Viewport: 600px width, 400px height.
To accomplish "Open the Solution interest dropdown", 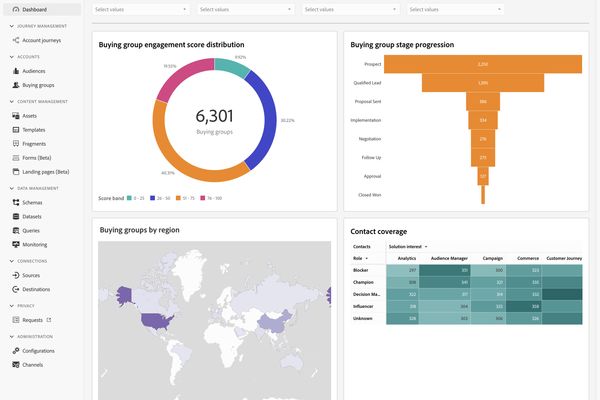I will pyautogui.click(x=408, y=247).
